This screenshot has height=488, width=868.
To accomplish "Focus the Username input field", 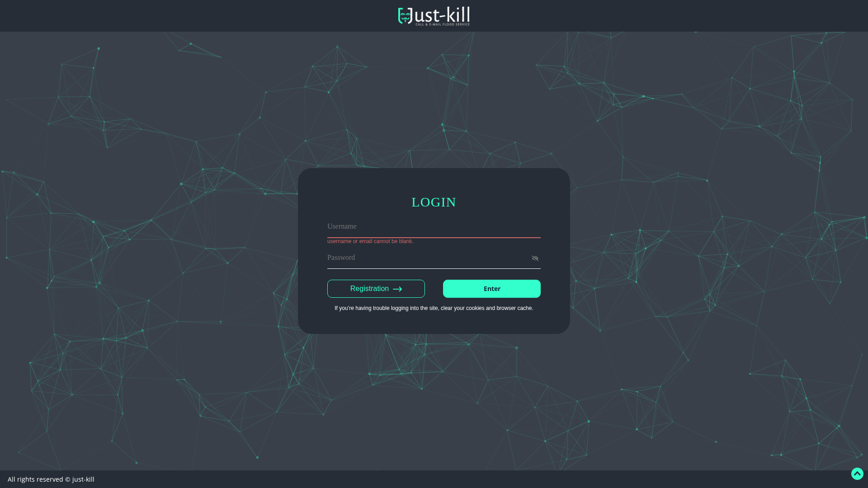I will [x=434, y=227].
